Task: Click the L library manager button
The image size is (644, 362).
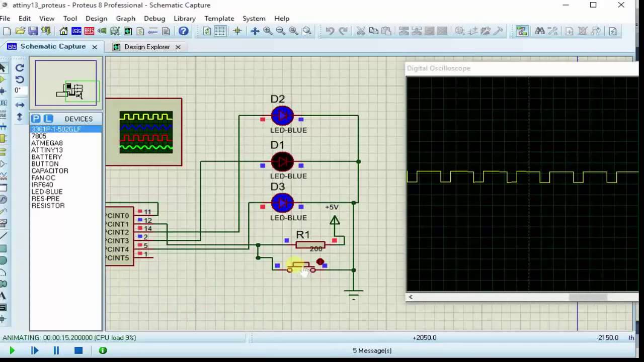Action: coord(48,119)
